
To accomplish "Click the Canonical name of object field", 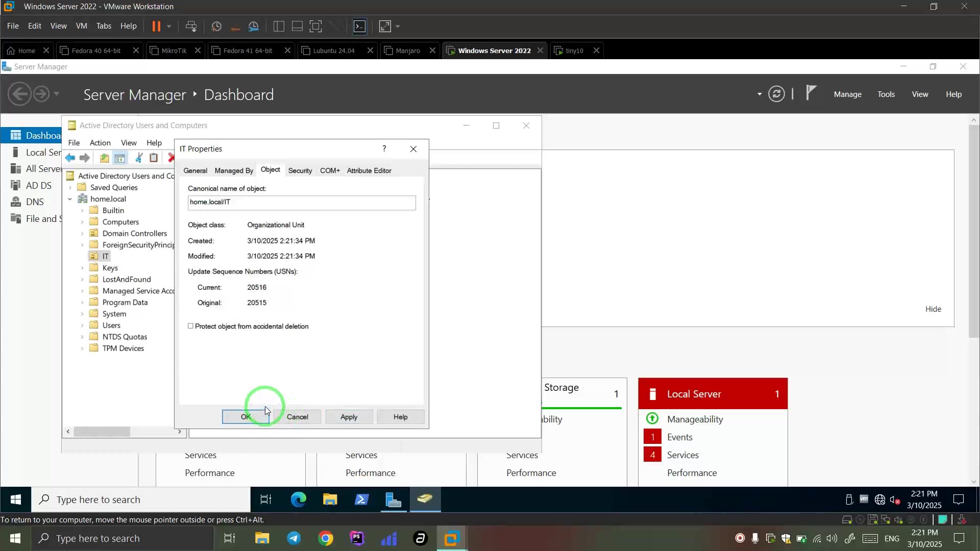I will [x=302, y=203].
